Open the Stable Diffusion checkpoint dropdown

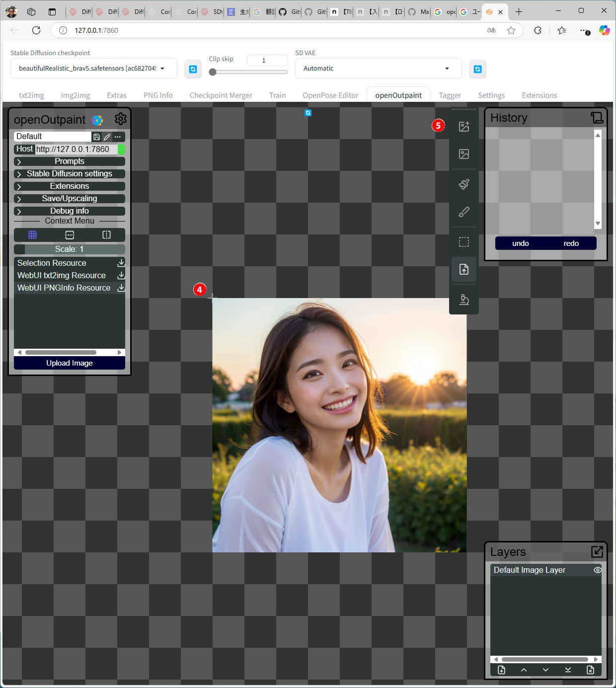click(x=93, y=69)
